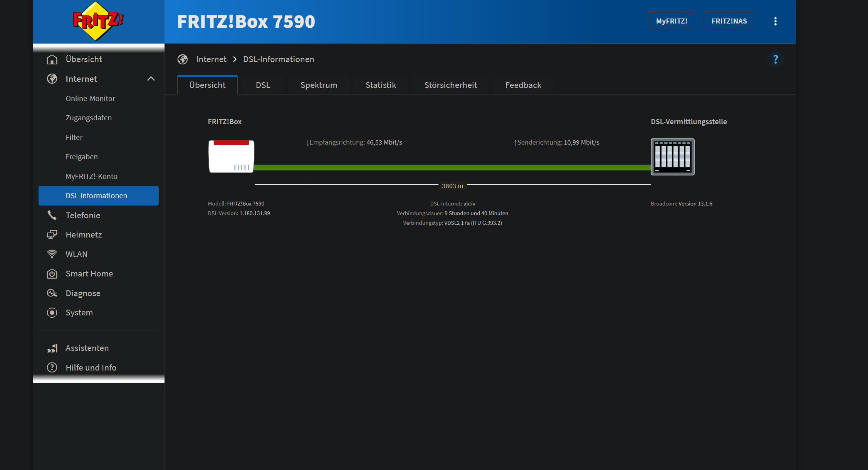
Task: Open help via the question mark icon
Action: point(776,59)
